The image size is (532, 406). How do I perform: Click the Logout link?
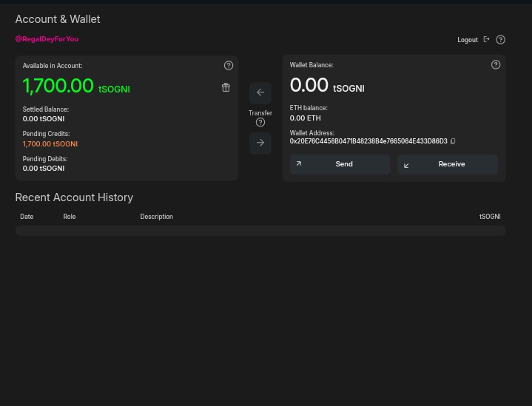[x=468, y=40]
